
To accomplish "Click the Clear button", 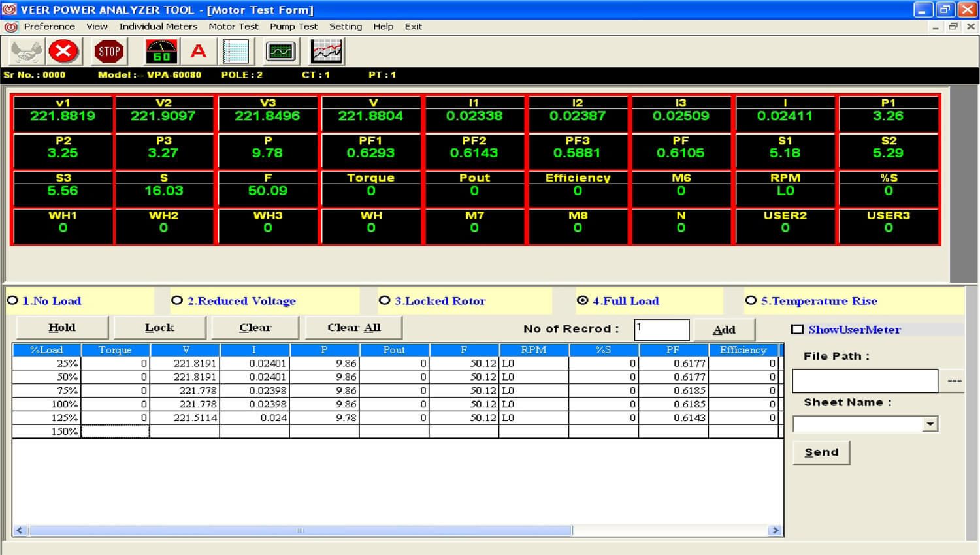I will click(x=255, y=328).
